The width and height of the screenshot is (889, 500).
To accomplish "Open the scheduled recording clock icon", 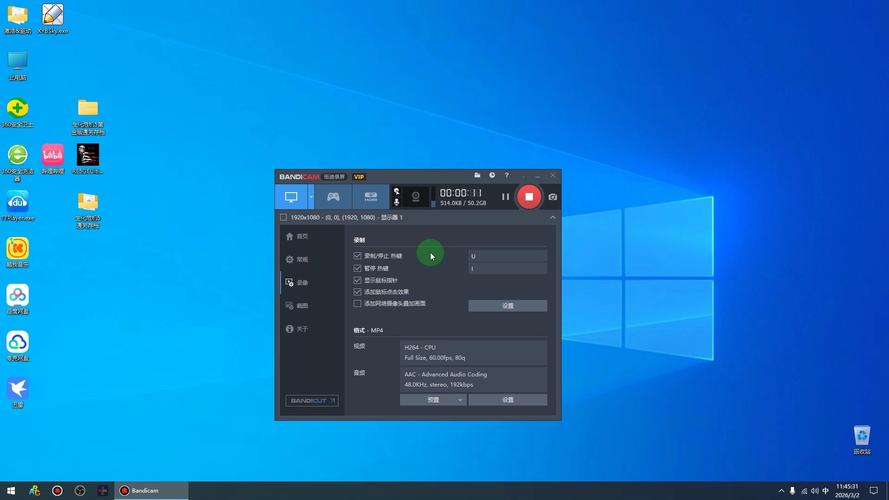I will pyautogui.click(x=492, y=176).
